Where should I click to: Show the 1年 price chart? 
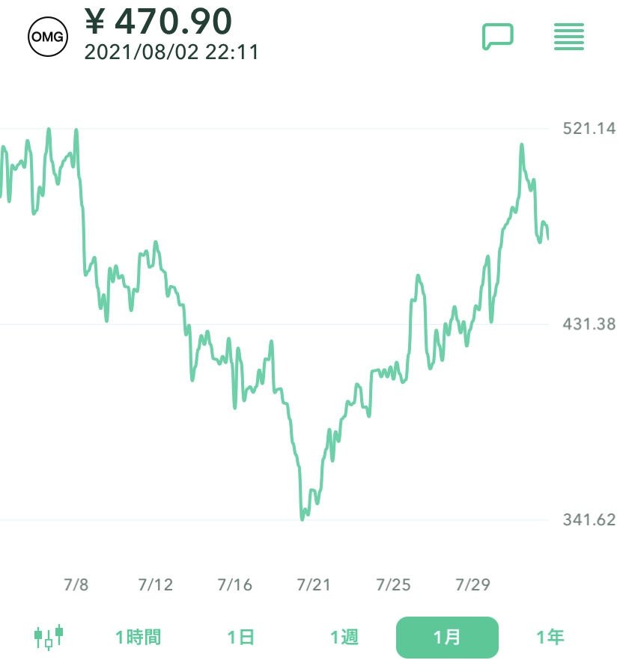(550, 638)
